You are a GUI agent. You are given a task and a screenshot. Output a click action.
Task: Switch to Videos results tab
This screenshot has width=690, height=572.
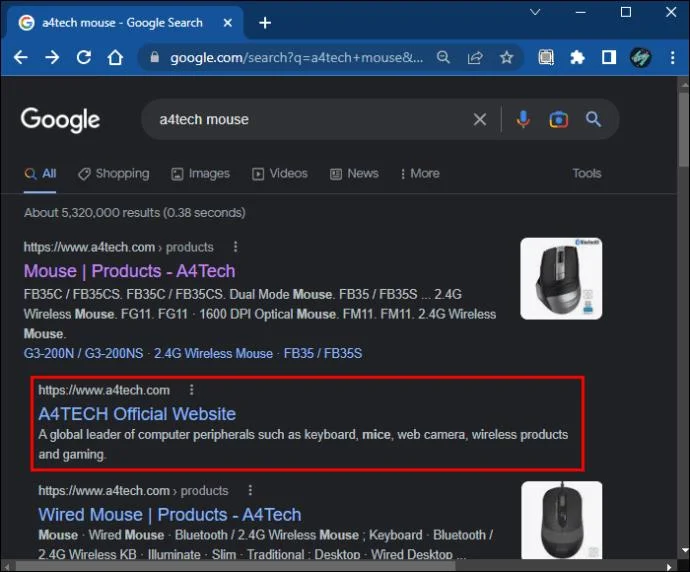point(280,174)
